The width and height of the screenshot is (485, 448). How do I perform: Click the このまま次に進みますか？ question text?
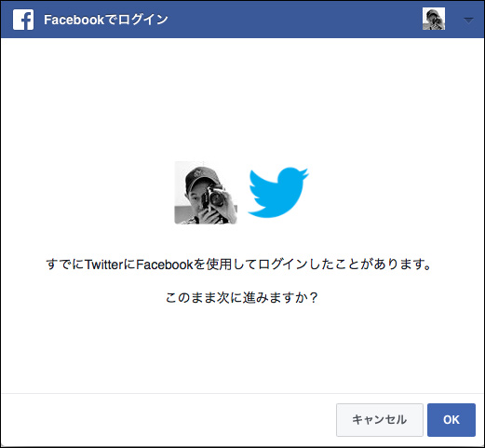click(242, 297)
